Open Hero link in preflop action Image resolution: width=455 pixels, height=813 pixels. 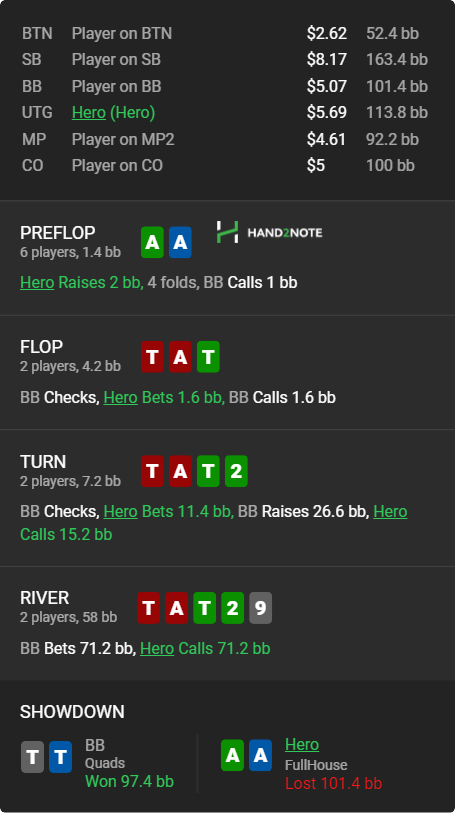pyautogui.click(x=37, y=283)
